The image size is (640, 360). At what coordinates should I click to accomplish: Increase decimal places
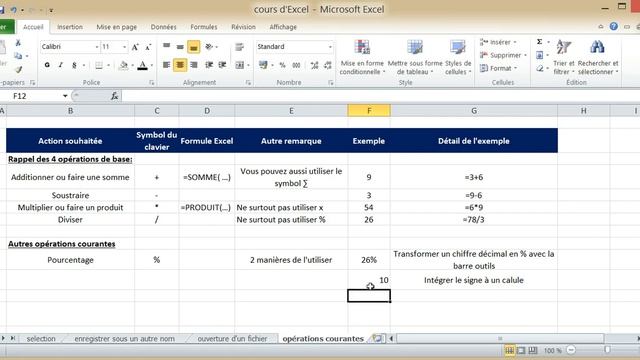coord(314,65)
